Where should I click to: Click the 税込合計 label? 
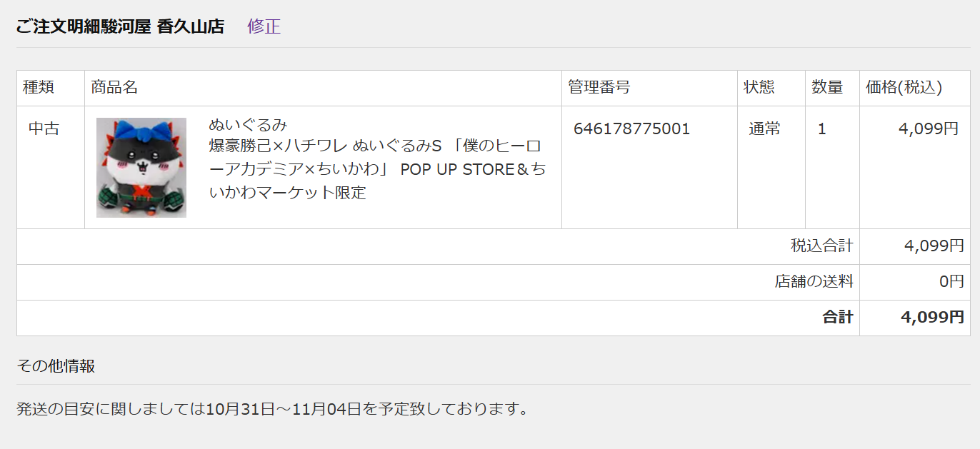821,246
